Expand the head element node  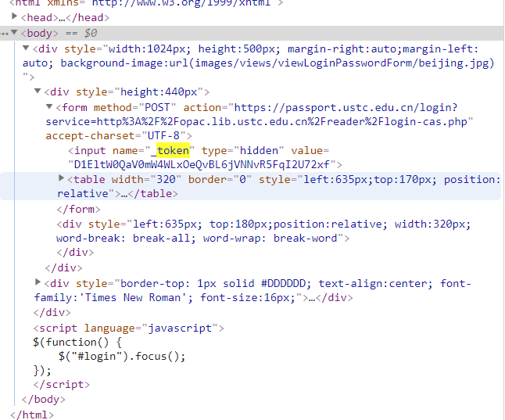pyautogui.click(x=14, y=16)
